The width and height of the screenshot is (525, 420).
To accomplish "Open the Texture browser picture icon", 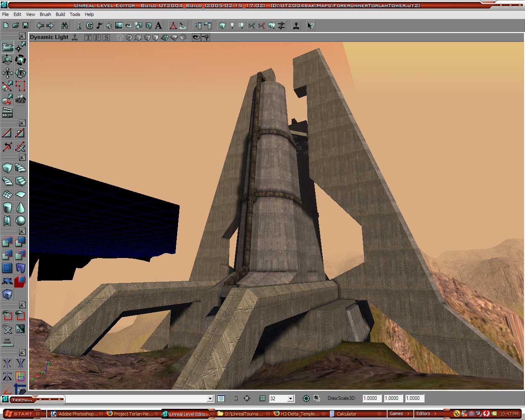I will click(x=119, y=25).
